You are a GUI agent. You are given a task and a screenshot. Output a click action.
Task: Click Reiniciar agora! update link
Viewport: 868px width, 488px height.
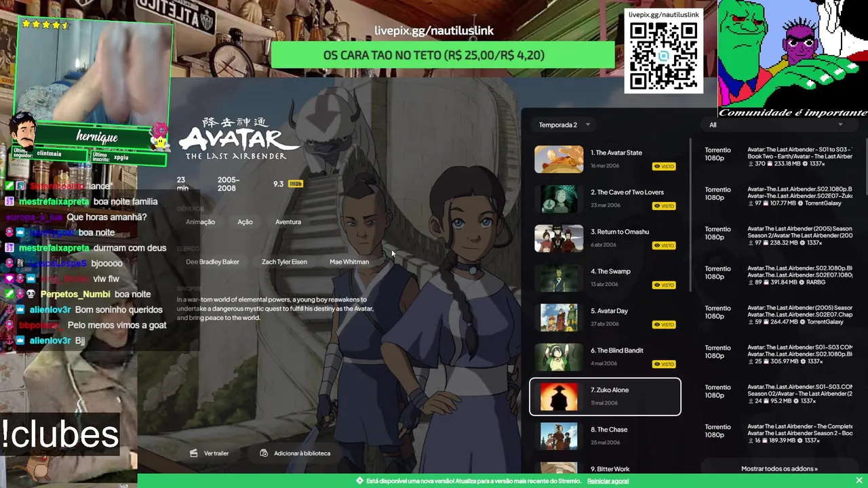(608, 481)
